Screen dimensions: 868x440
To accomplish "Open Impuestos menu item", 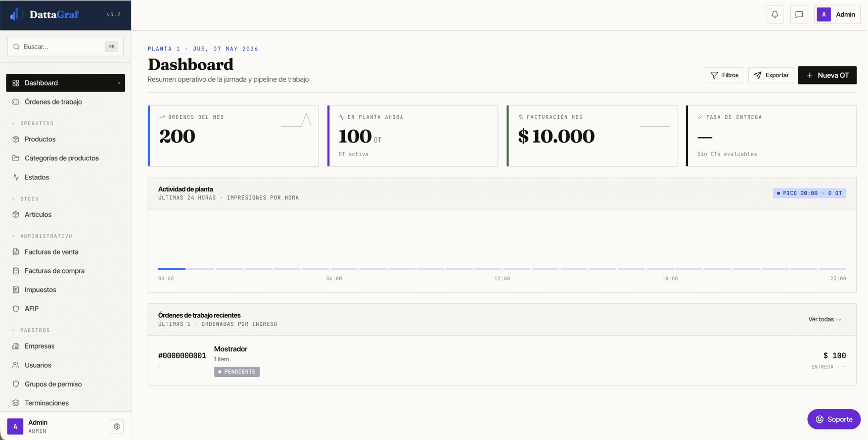I will coord(65,290).
